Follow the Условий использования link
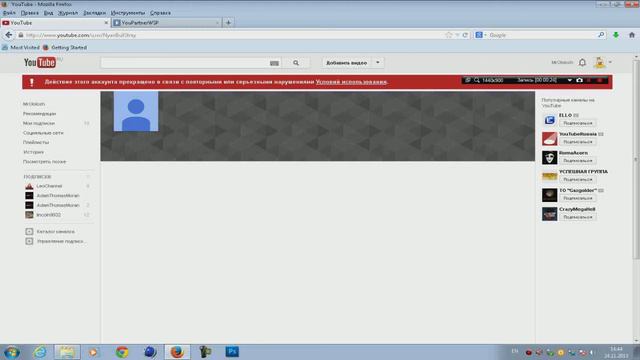640x360 pixels. pyautogui.click(x=351, y=82)
